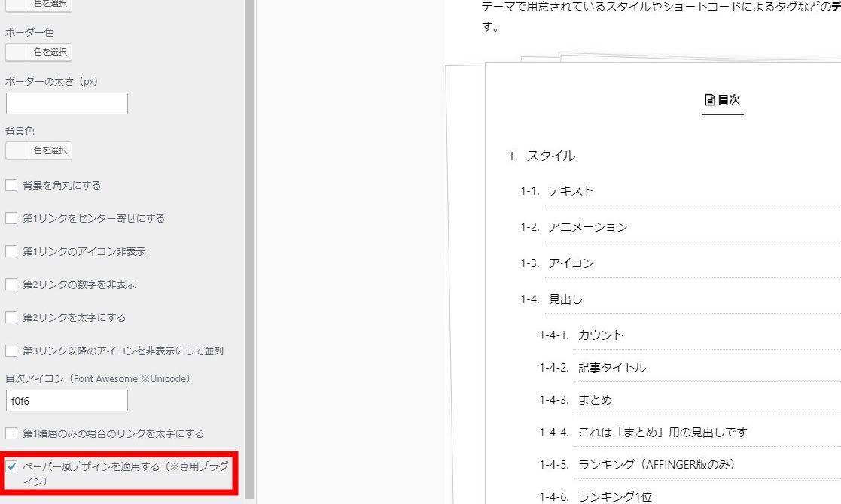Image resolution: width=841 pixels, height=504 pixels.
Task: Enable 第1階層のみの場合のリンクを太字にする
Action: click(x=11, y=433)
